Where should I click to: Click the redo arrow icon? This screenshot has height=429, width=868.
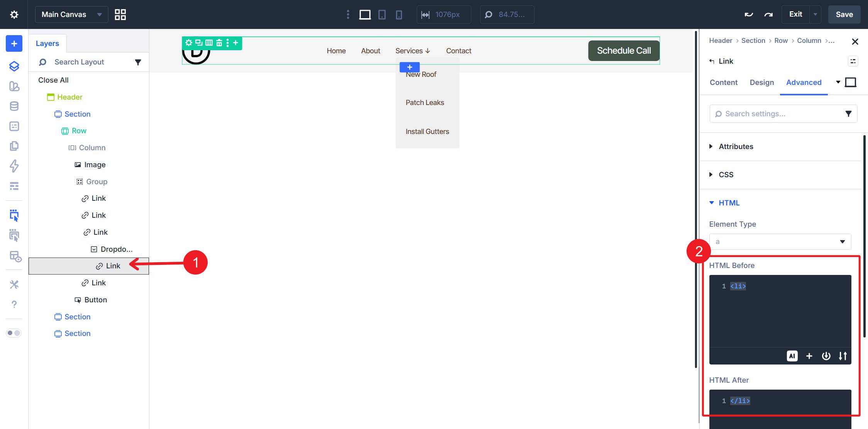coord(768,14)
